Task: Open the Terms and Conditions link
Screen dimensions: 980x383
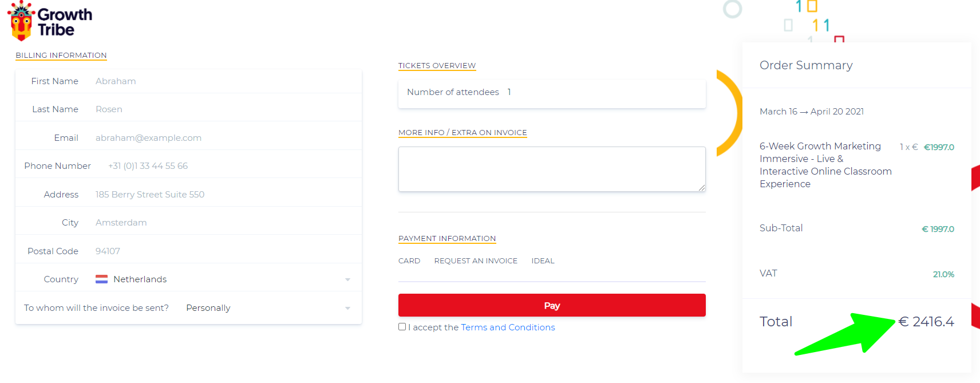Action: 508,327
